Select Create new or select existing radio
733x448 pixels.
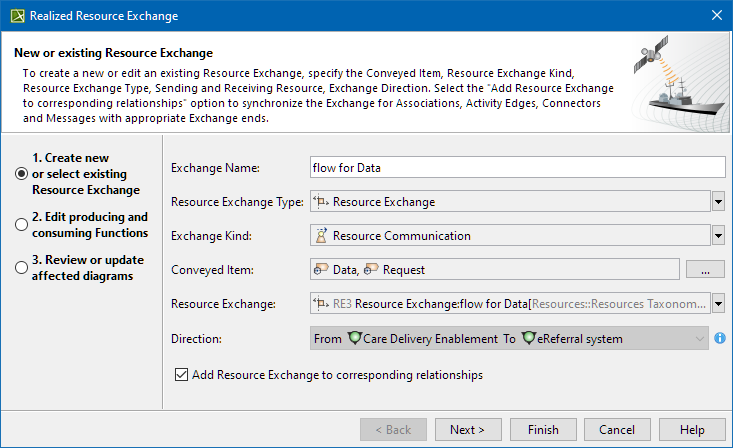22,174
